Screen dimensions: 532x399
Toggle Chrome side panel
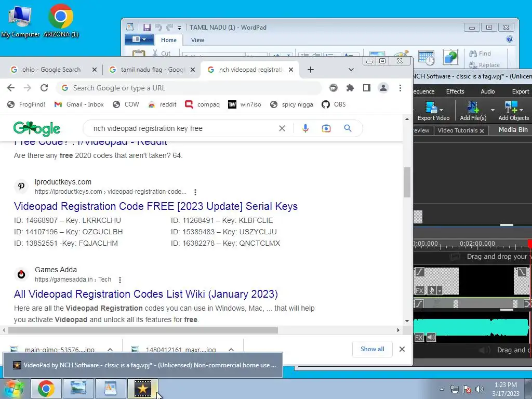(x=366, y=88)
